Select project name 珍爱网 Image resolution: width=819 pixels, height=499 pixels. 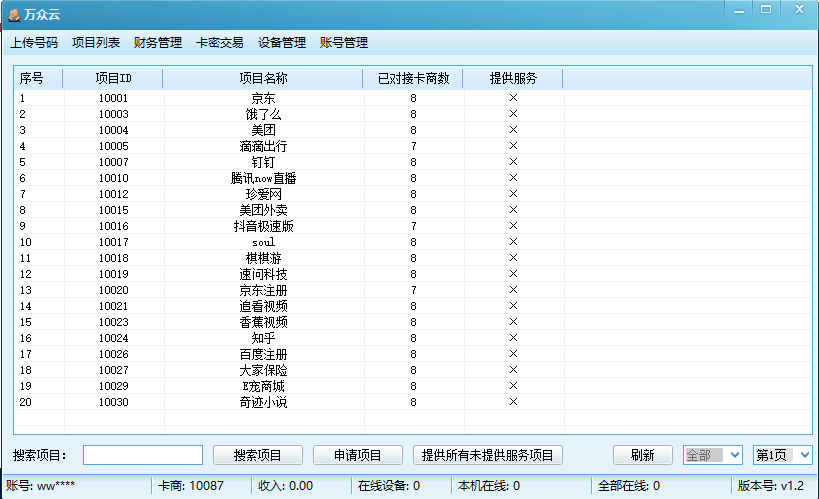coord(263,194)
